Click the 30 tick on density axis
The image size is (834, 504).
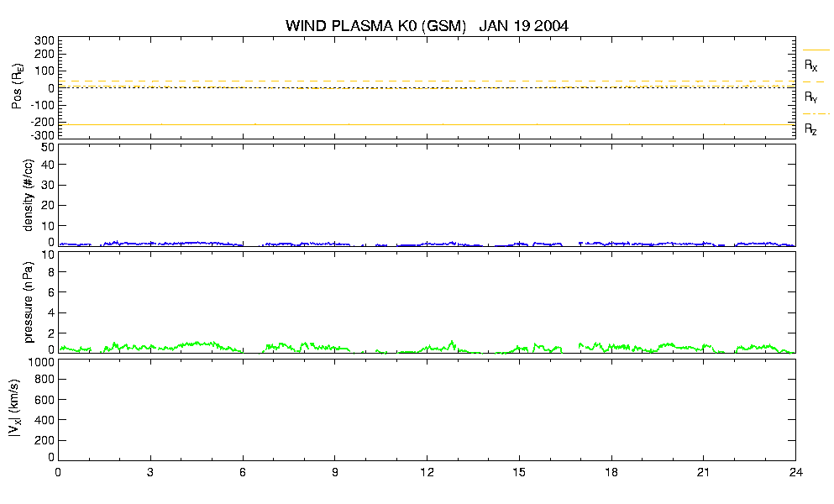pyautogui.click(x=48, y=185)
